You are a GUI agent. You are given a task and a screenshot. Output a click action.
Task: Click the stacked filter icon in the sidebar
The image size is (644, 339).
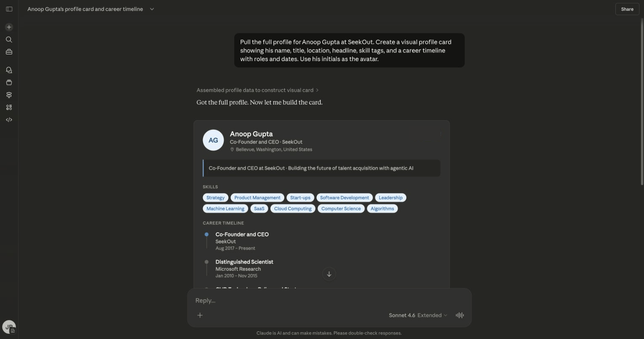9,94
